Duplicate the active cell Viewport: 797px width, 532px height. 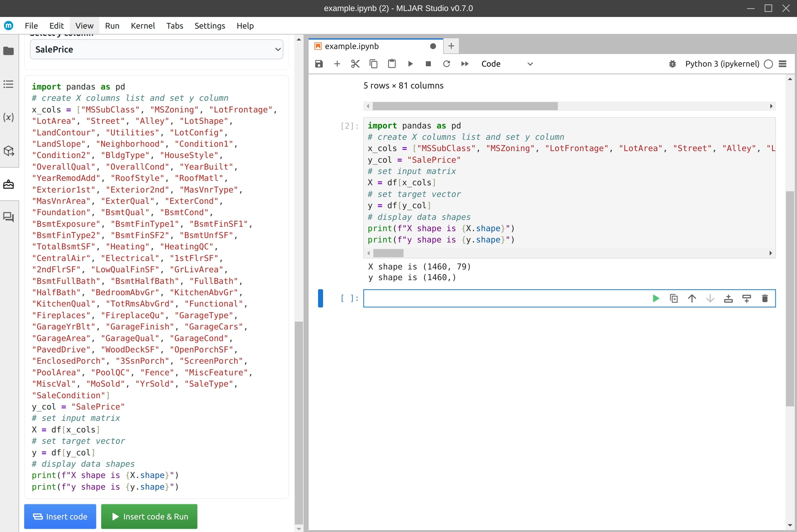coord(674,299)
